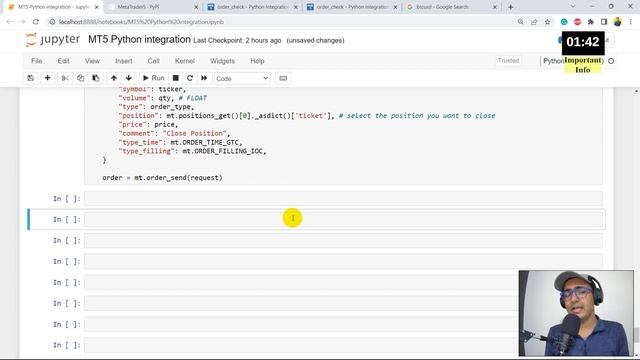
Task: Open the View menu
Action: (x=92, y=61)
